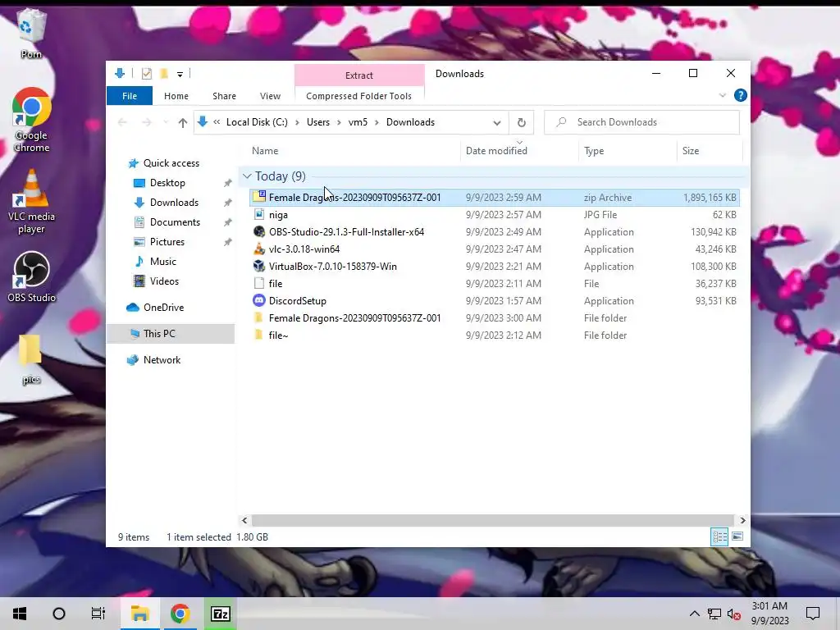The height and width of the screenshot is (630, 840).
Task: Select the niga JPG file
Action: coord(494,215)
